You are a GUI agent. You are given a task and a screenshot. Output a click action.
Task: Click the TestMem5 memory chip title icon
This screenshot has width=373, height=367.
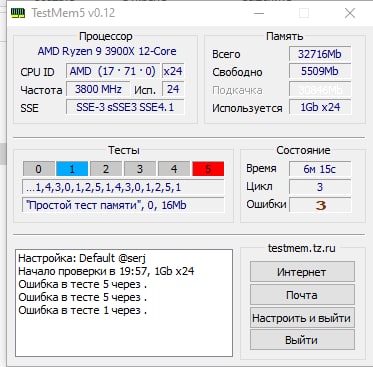18,13
